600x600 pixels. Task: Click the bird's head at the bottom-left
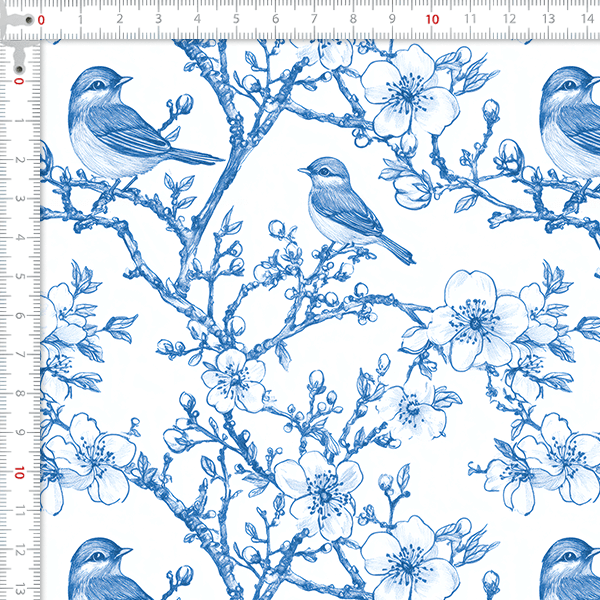click(100, 560)
